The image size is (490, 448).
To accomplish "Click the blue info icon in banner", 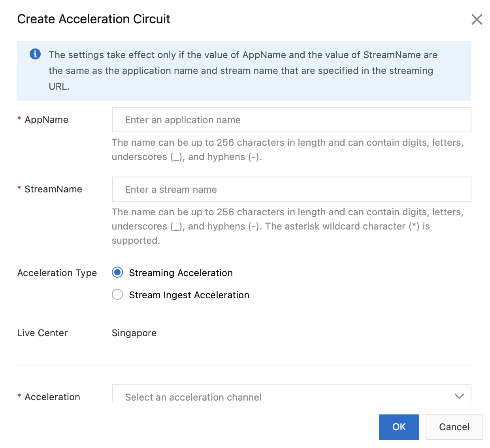I will [35, 54].
